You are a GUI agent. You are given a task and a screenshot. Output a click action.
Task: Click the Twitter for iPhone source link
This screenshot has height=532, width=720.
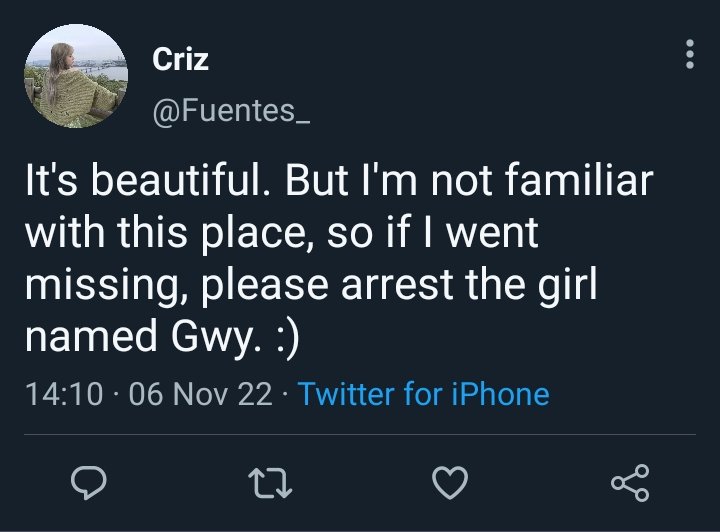[424, 393]
